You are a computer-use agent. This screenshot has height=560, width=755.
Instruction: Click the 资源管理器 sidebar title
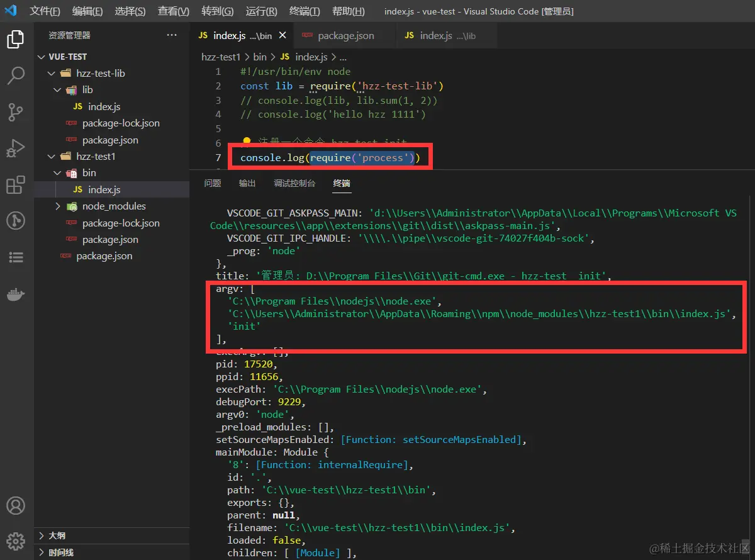(69, 35)
